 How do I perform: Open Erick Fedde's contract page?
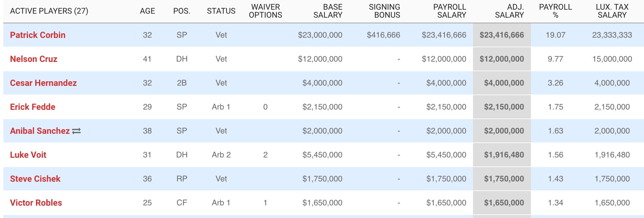pos(33,107)
